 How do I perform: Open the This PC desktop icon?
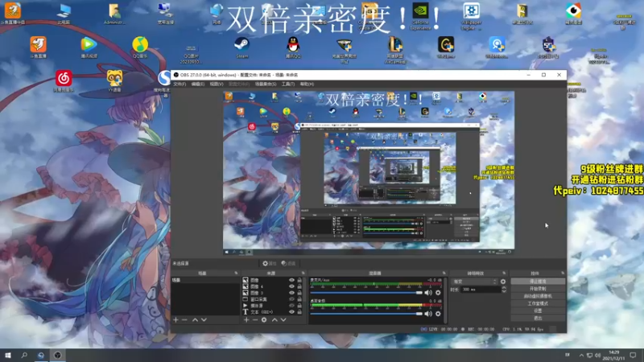pos(64,14)
